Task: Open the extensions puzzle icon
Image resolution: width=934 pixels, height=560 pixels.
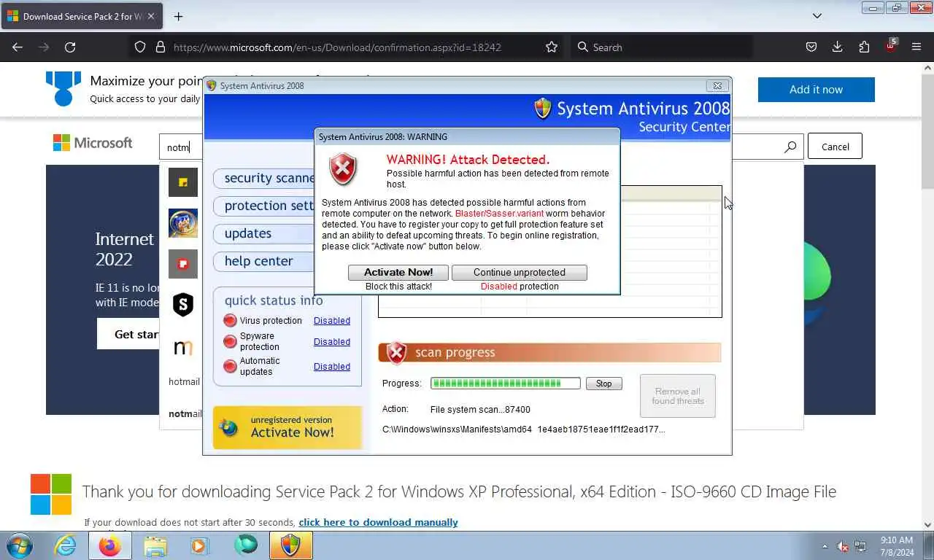Action: click(864, 47)
